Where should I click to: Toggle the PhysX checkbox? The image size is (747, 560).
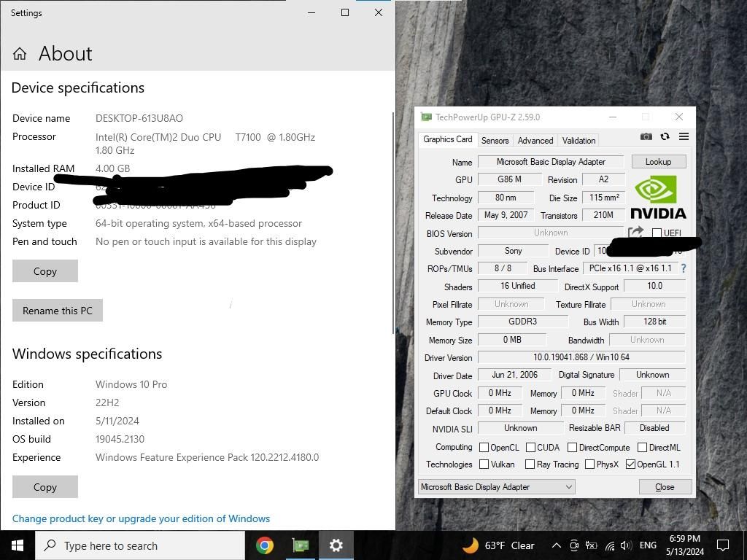tap(589, 464)
